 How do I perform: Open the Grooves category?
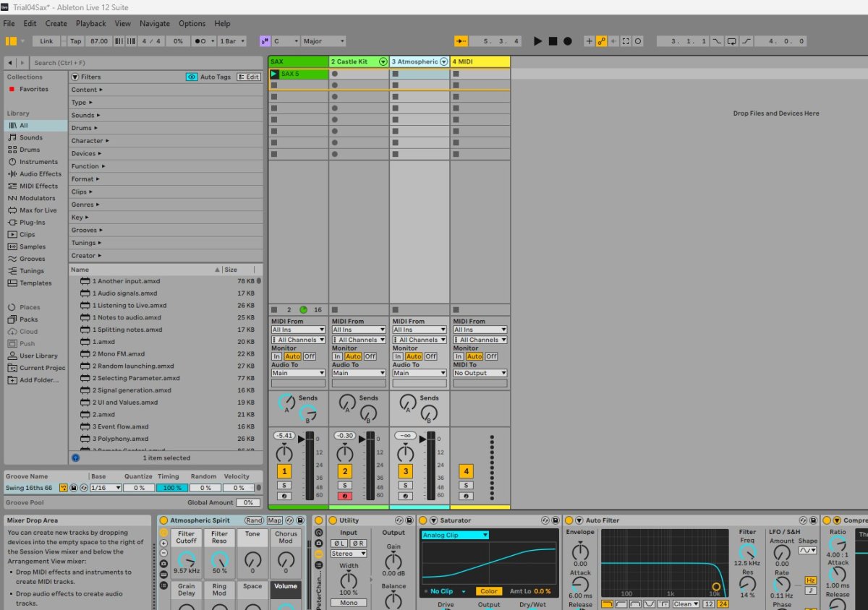(32, 259)
